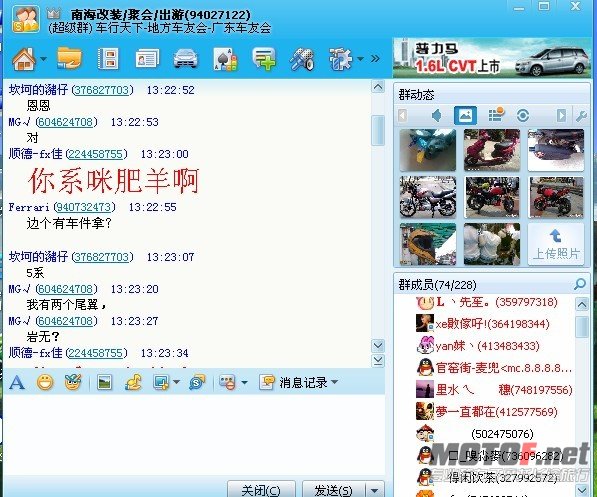
Task: Click chat message 边个有车件拿?
Action: pyautogui.click(x=69, y=223)
